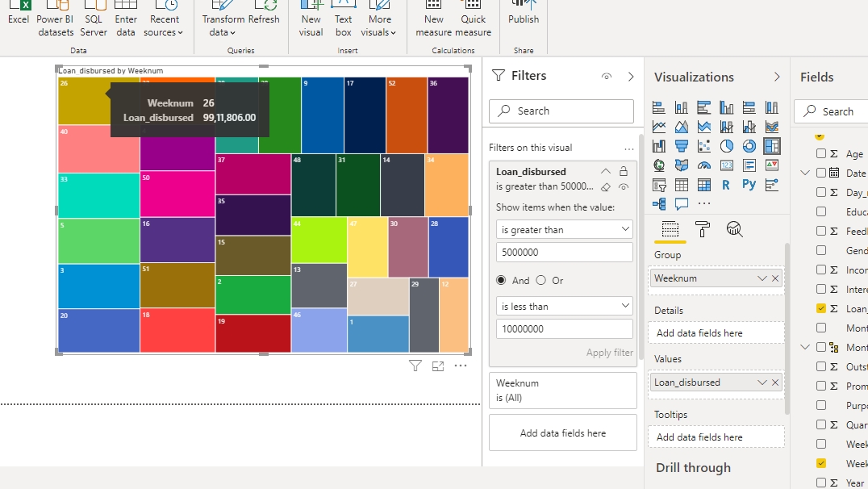Open Focus mode for the treemap
The width and height of the screenshot is (868, 489).
coord(438,366)
